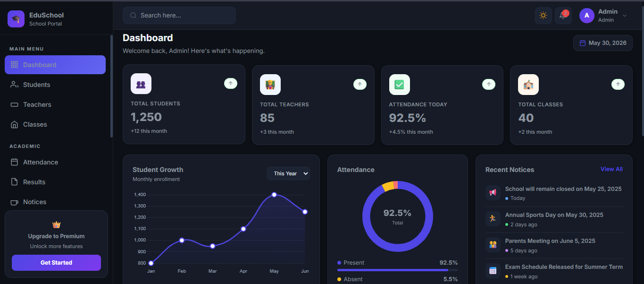
Task: Click the Classes home icon in sidebar
Action: [x=14, y=124]
